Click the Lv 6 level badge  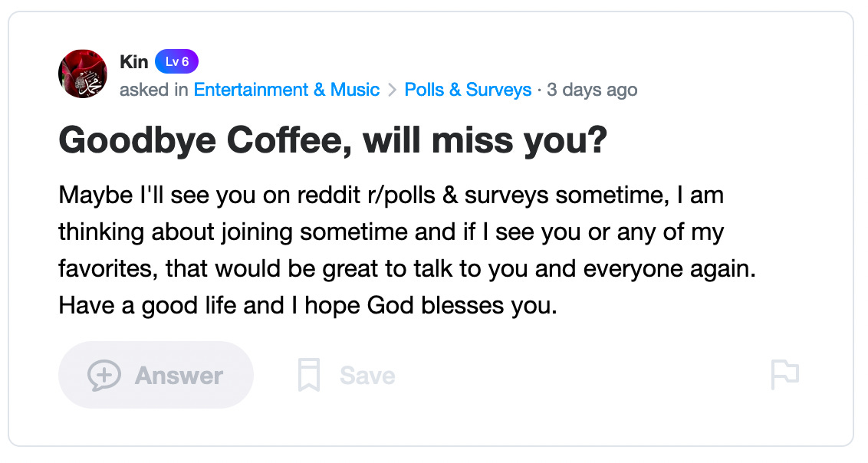tap(176, 62)
